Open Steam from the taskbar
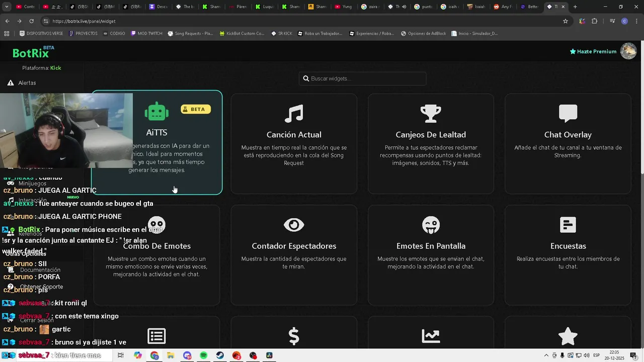Screen dimensions: 644x362 (220, 355)
